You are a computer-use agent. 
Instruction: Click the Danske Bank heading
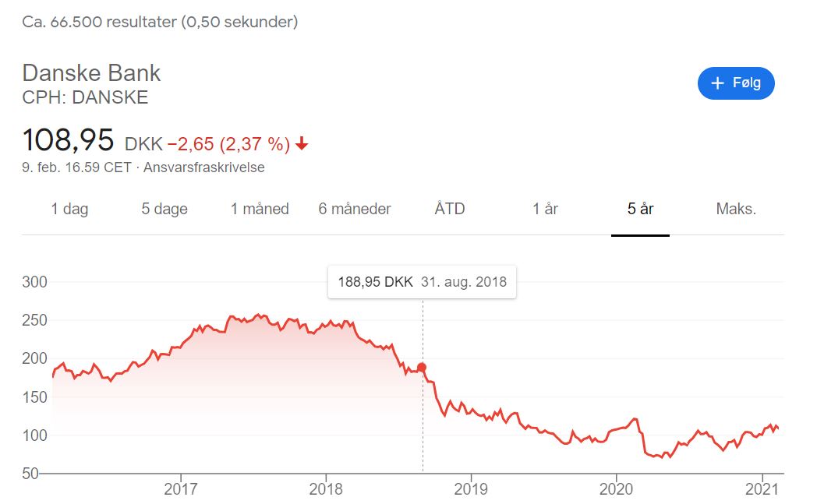coord(91,73)
